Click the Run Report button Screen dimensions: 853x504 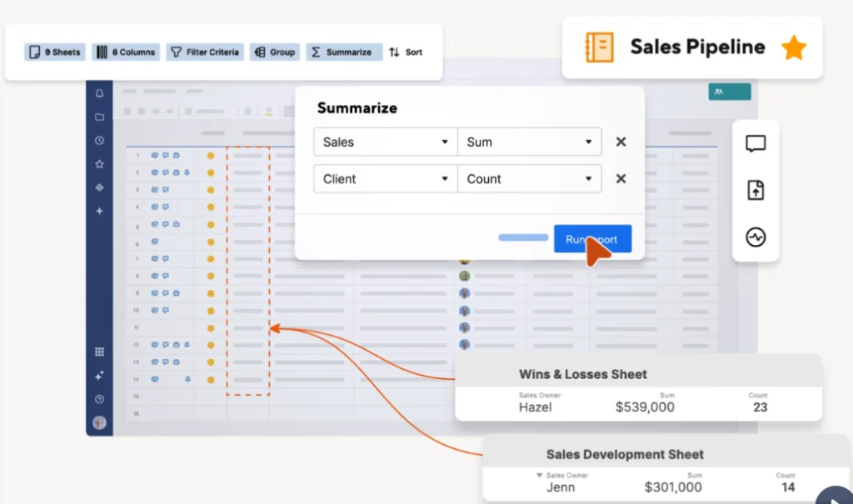pyautogui.click(x=592, y=239)
